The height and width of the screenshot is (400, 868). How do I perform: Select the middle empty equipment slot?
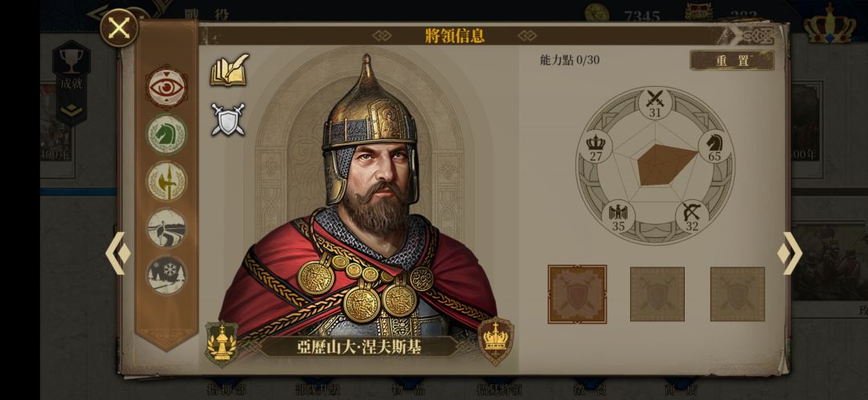[x=657, y=294]
